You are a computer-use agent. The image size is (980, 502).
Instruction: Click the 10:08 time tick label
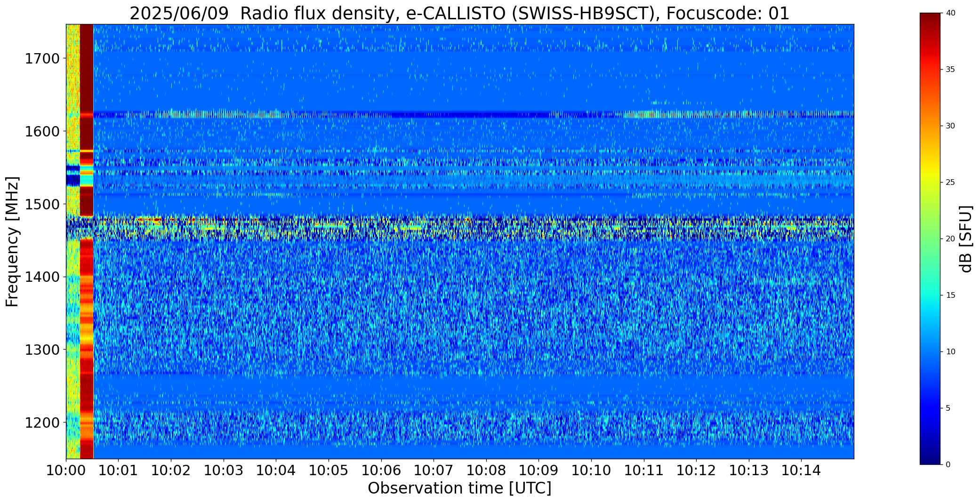pyautogui.click(x=486, y=470)
